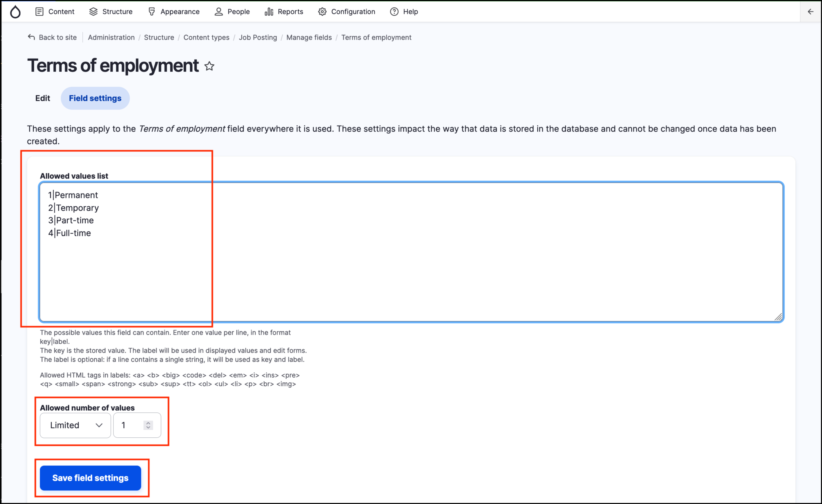Select the Field settings tab
Viewport: 822px width, 504px height.
[95, 98]
